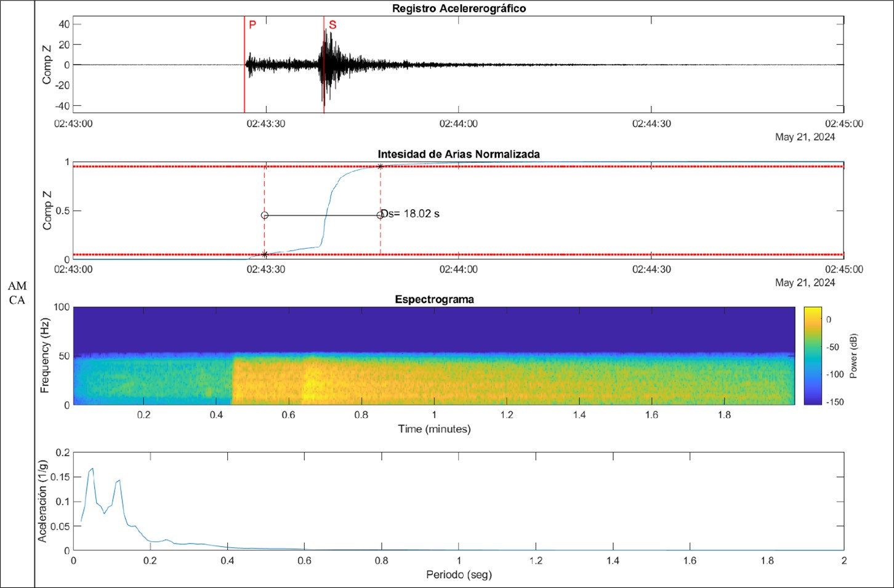Click the highest peak of the response spectrum curve
894x588 pixels.
point(92,469)
